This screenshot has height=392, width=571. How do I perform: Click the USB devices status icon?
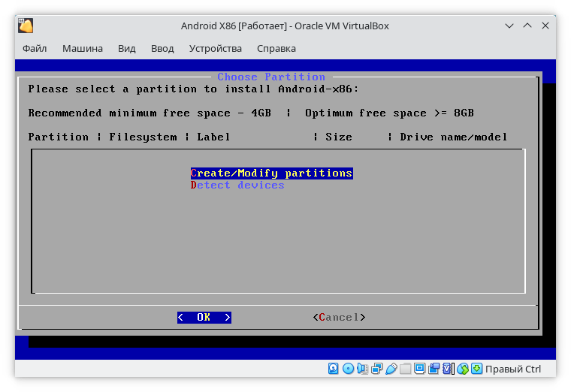391,369
